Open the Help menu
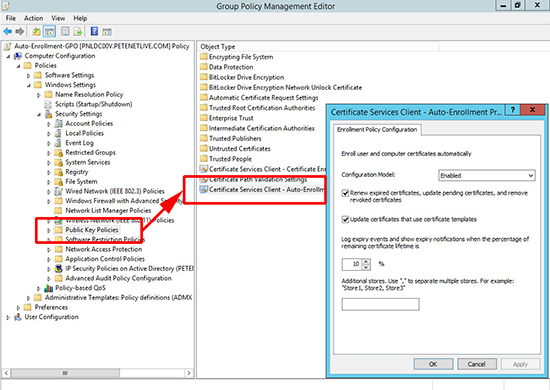 click(x=80, y=18)
